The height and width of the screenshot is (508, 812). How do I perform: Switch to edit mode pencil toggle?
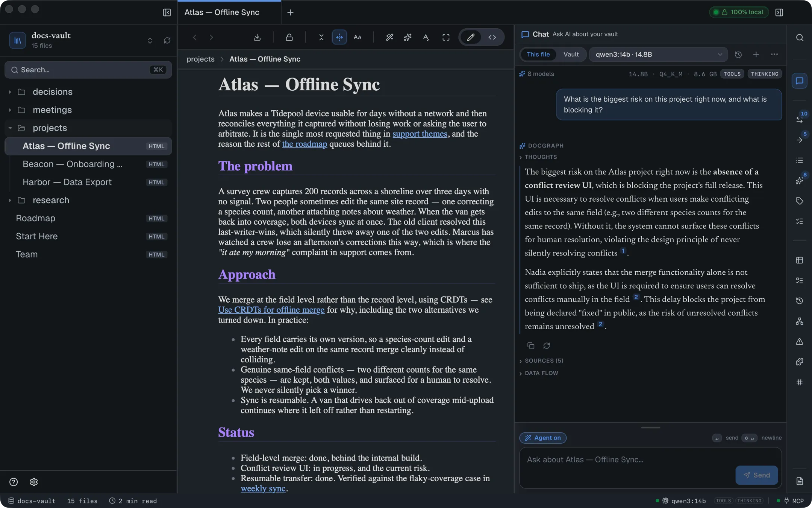471,37
